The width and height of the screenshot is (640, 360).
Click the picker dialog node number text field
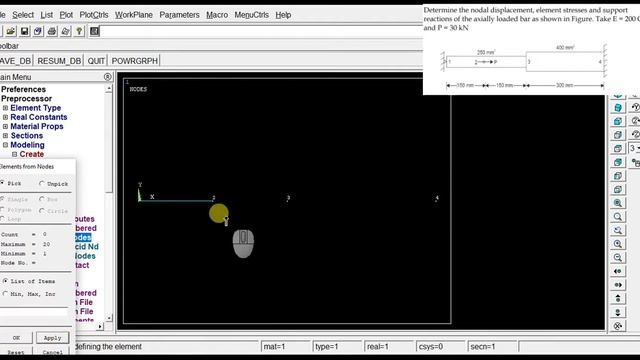click(34, 312)
